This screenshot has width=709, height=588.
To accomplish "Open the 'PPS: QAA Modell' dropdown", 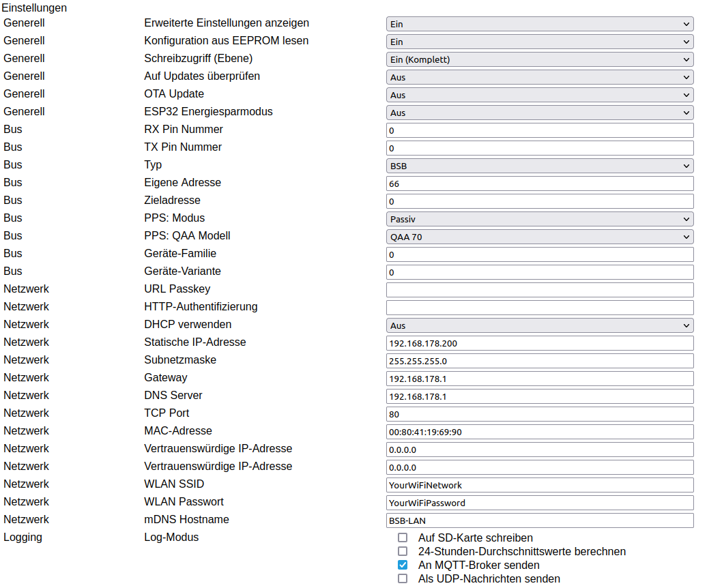I will click(x=540, y=237).
